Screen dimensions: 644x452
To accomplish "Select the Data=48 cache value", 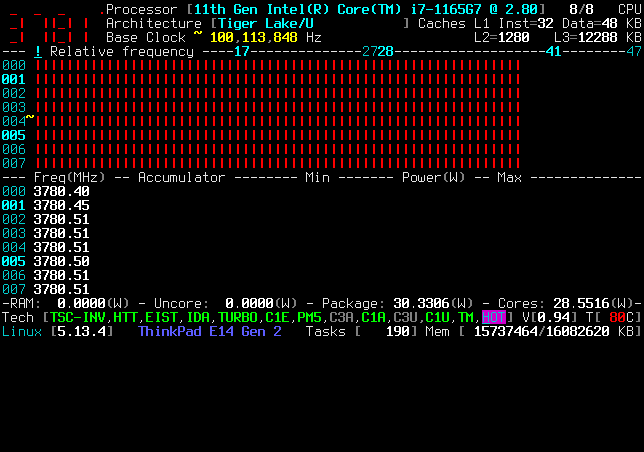I will 589,23.
